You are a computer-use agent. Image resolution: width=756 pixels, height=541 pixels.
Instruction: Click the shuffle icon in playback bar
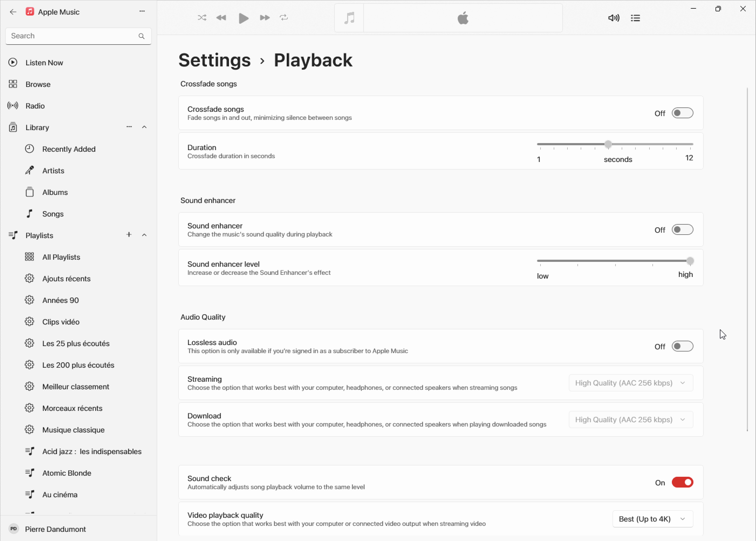coord(202,18)
